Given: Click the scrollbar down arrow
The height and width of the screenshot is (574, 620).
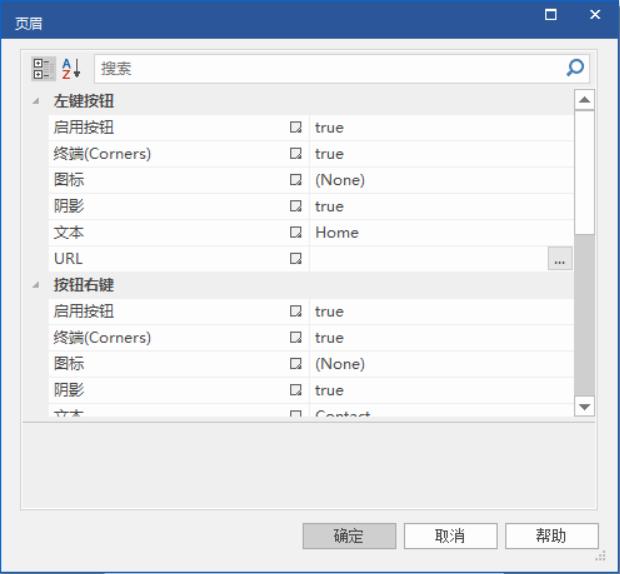Looking at the screenshot, I should point(584,406).
